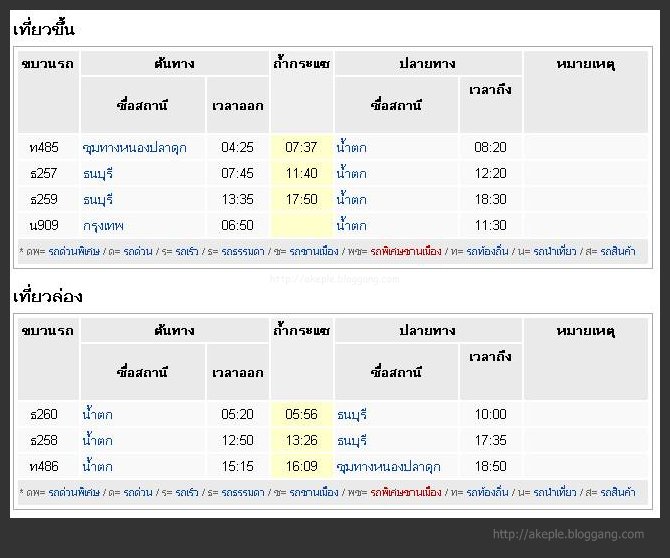Click ธนบุรี origin station for train ธ257

[98, 174]
